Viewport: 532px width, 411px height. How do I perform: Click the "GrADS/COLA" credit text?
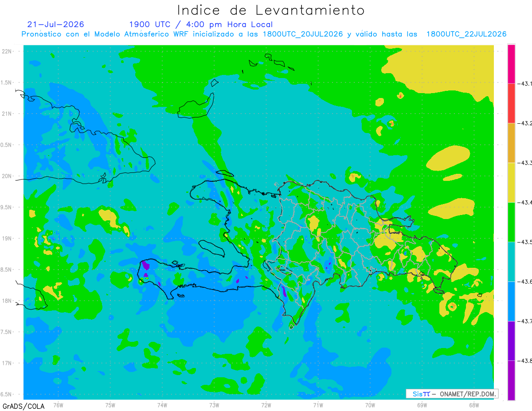click(x=23, y=406)
